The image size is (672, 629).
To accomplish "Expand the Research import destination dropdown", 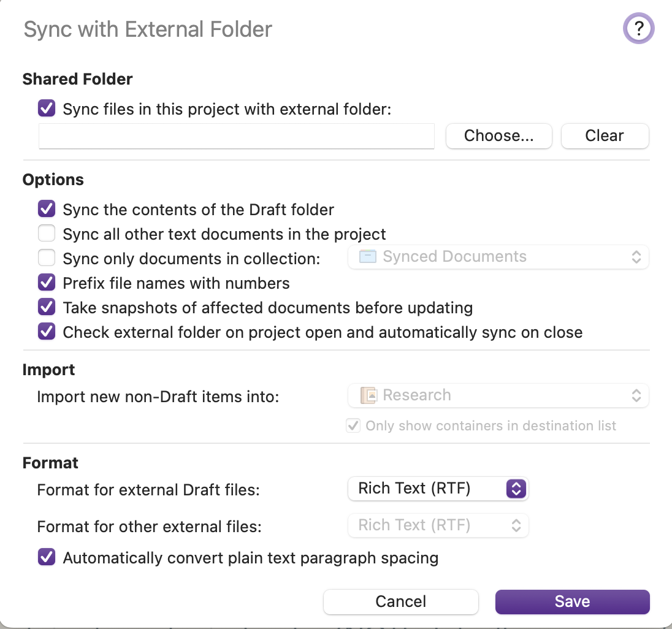I will pyautogui.click(x=498, y=395).
